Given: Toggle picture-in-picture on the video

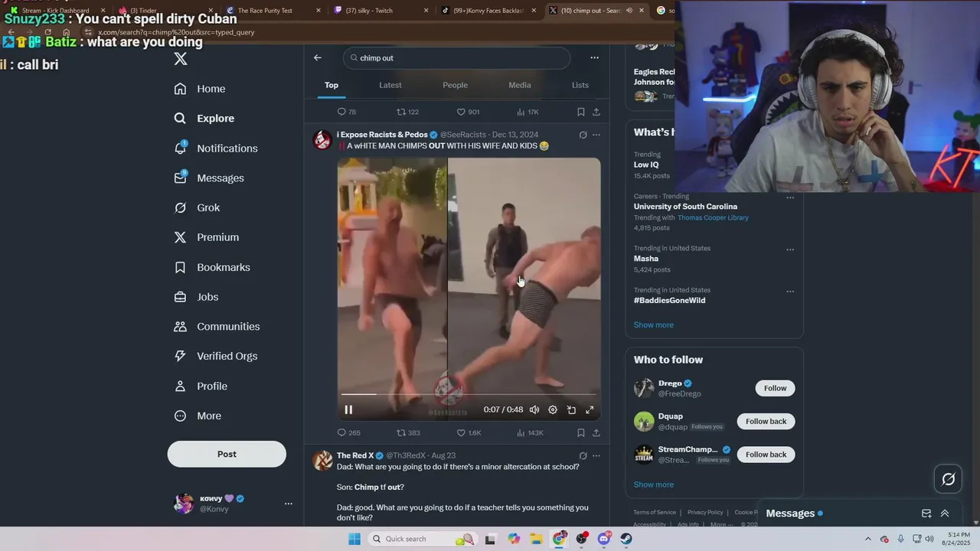Looking at the screenshot, I should (571, 409).
